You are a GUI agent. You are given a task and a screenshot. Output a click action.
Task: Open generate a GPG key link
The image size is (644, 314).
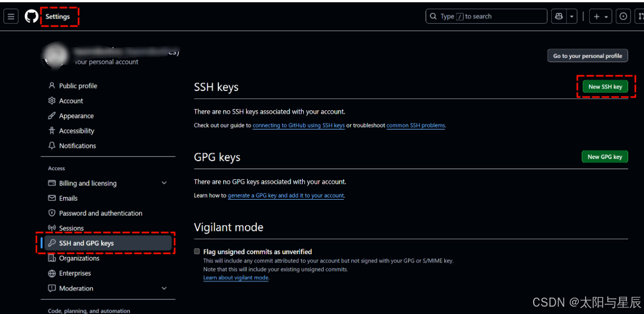click(x=286, y=195)
